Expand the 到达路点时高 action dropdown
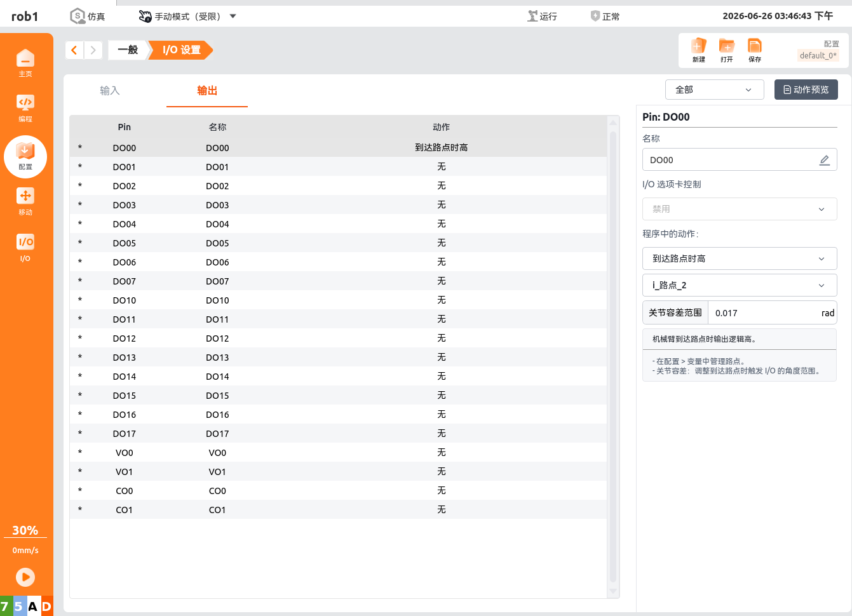This screenshot has width=852, height=616. click(x=740, y=258)
